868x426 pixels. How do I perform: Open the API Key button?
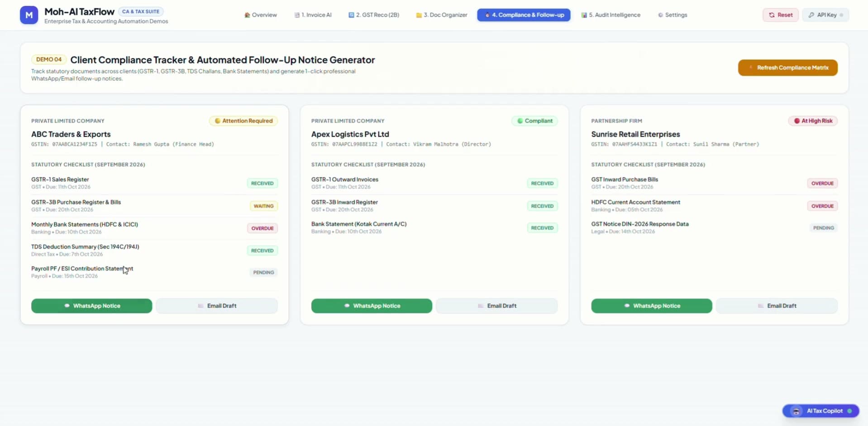(x=825, y=15)
